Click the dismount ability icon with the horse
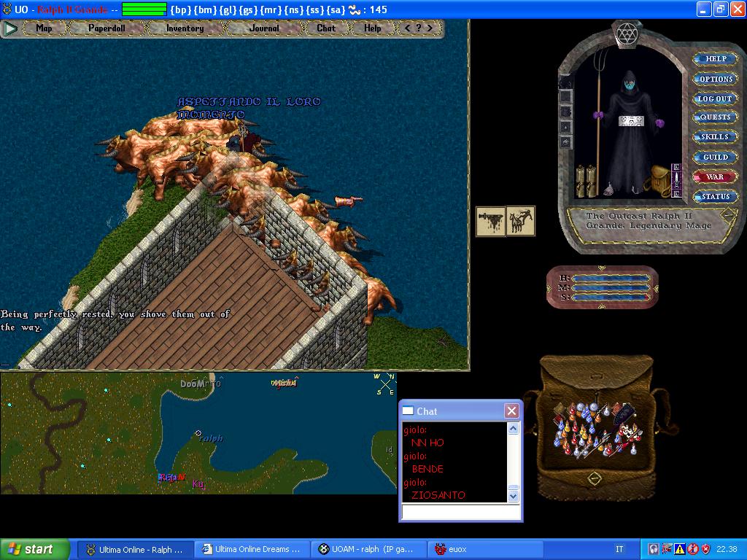This screenshot has height=560, width=747. (x=520, y=221)
